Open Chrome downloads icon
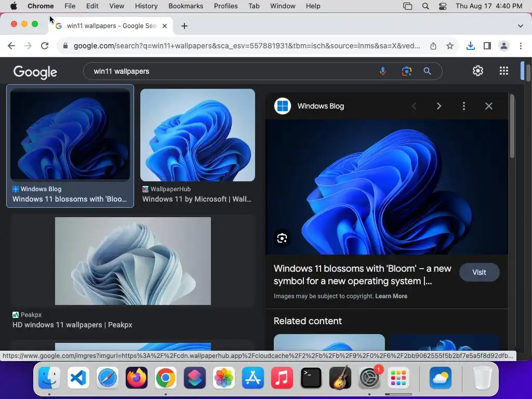 tap(471, 46)
